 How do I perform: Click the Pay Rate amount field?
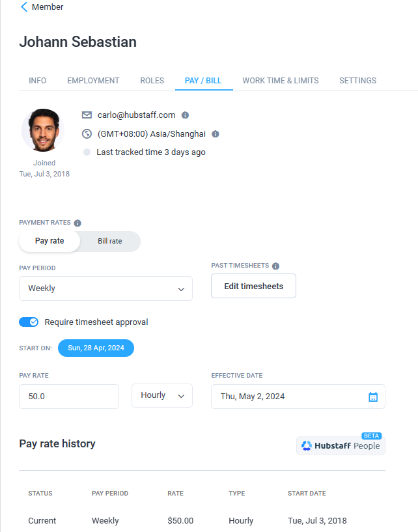(x=69, y=397)
